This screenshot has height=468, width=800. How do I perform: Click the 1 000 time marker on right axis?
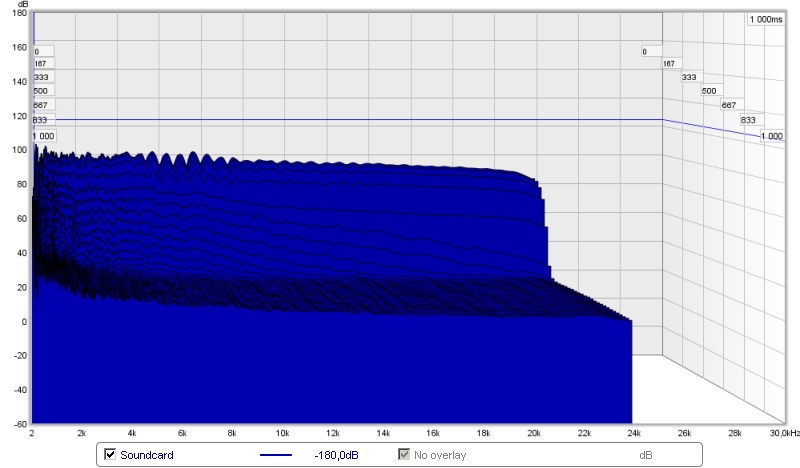771,135
